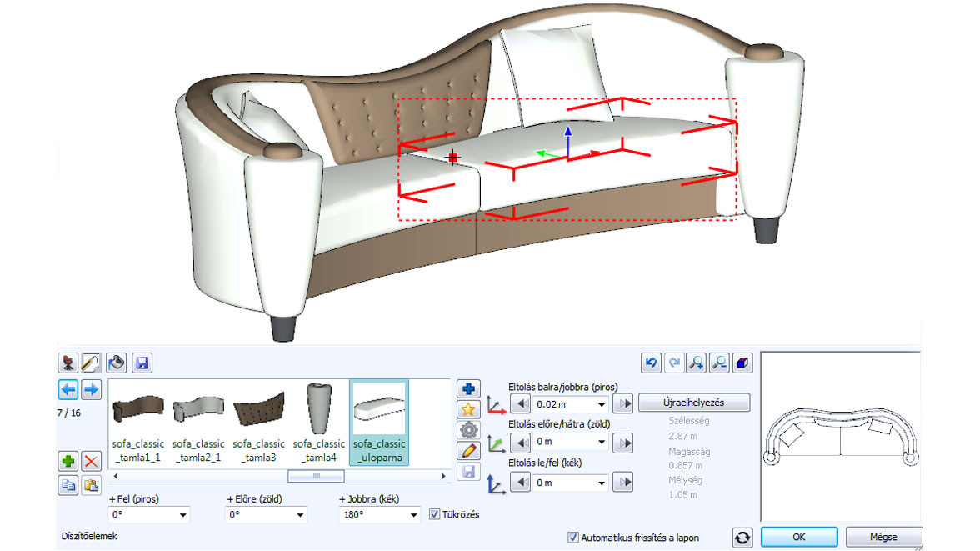Click the pencil edit icon

pos(468,450)
